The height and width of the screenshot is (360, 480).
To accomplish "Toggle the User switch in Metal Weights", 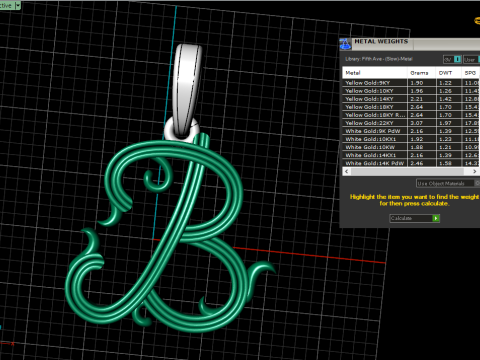I will (472, 59).
